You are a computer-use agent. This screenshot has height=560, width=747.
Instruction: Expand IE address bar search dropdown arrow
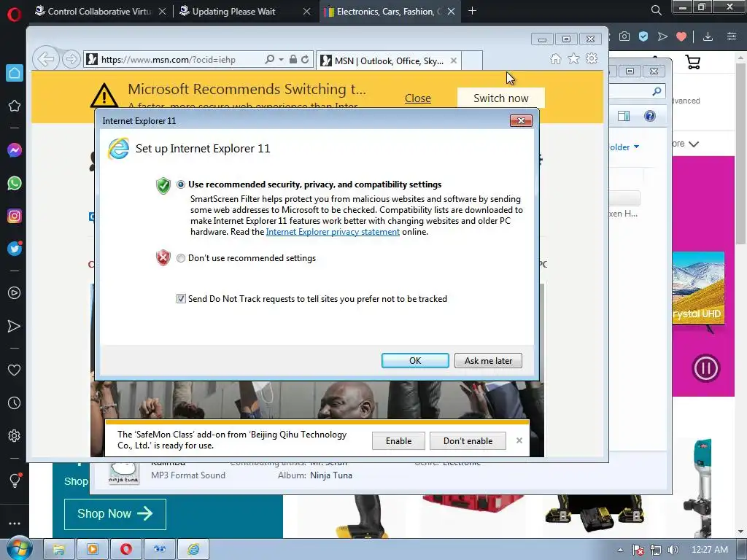tap(281, 60)
